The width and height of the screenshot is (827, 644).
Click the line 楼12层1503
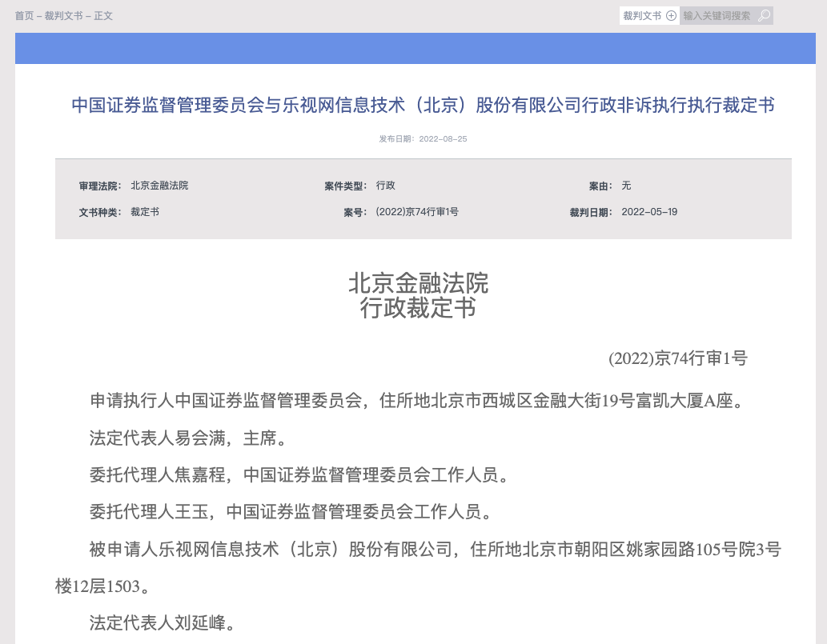coord(102,586)
